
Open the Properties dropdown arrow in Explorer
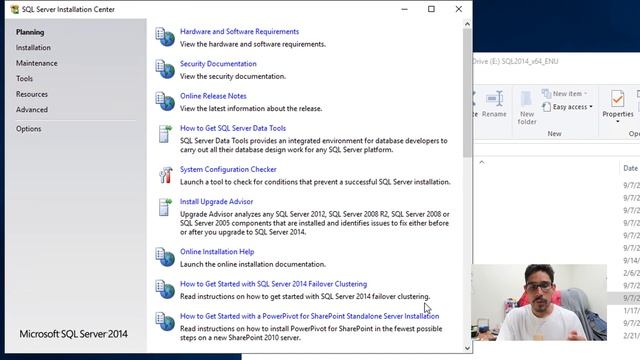click(618, 122)
